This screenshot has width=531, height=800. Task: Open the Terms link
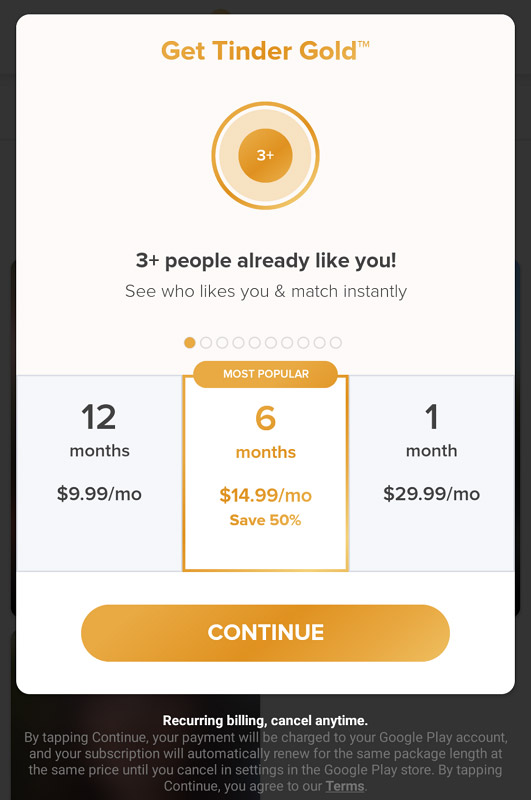coord(345,786)
